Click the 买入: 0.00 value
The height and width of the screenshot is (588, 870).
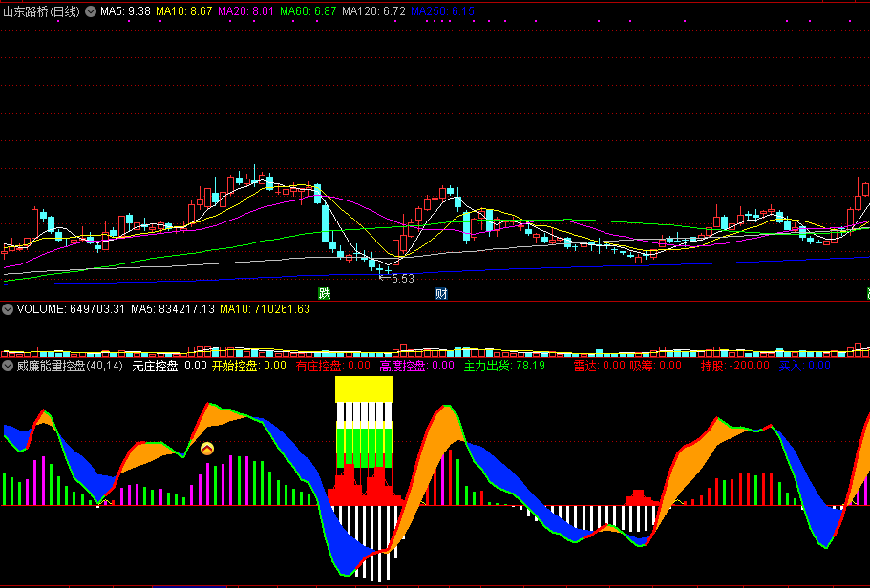click(x=804, y=366)
